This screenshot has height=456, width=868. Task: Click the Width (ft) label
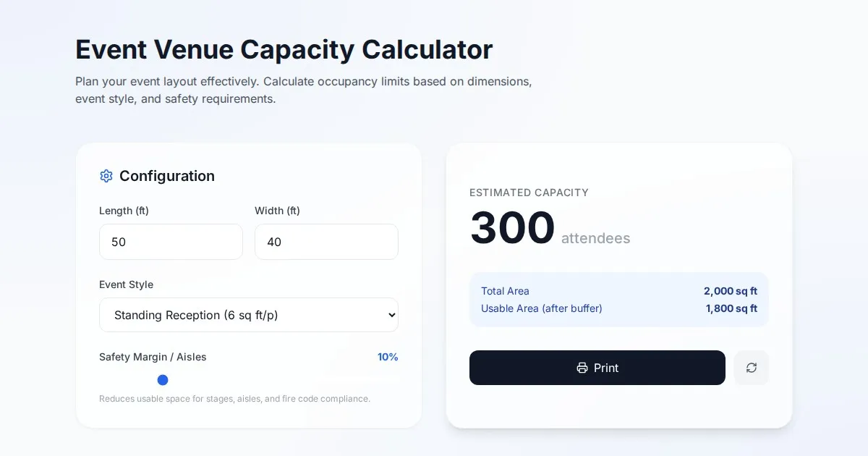click(x=277, y=211)
